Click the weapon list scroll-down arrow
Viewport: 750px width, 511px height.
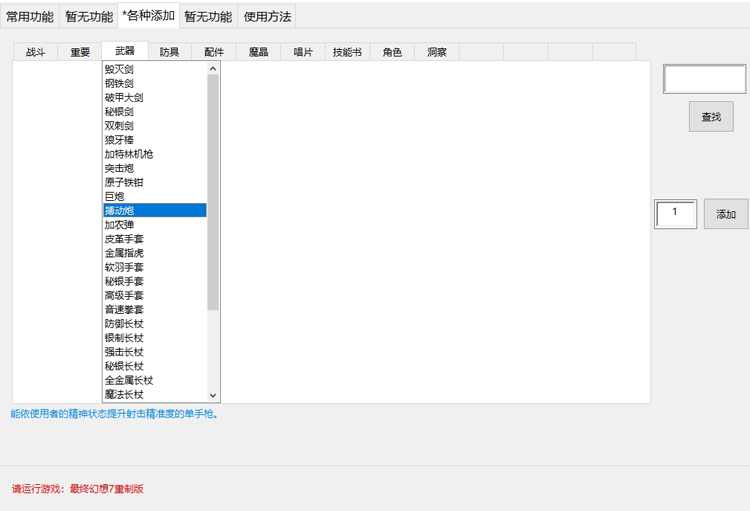pyautogui.click(x=213, y=395)
